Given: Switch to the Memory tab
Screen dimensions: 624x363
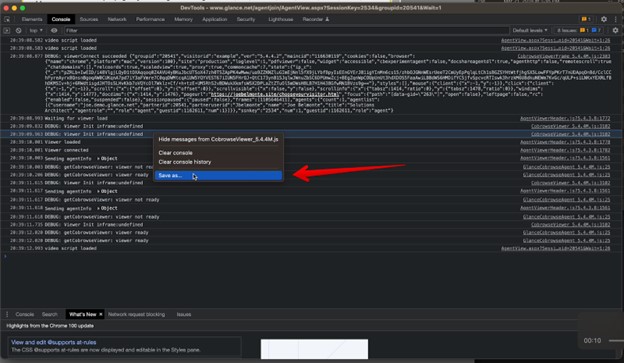Looking at the screenshot, I should point(183,19).
